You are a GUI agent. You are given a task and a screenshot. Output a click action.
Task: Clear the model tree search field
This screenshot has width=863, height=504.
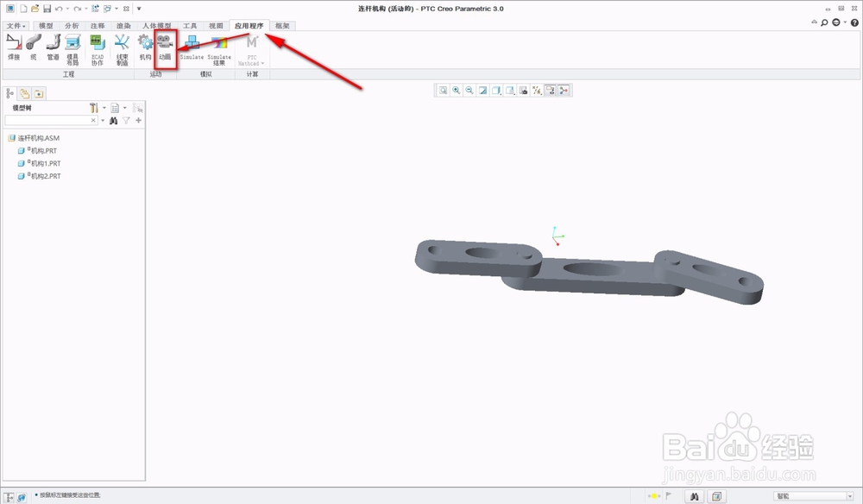tap(93, 121)
